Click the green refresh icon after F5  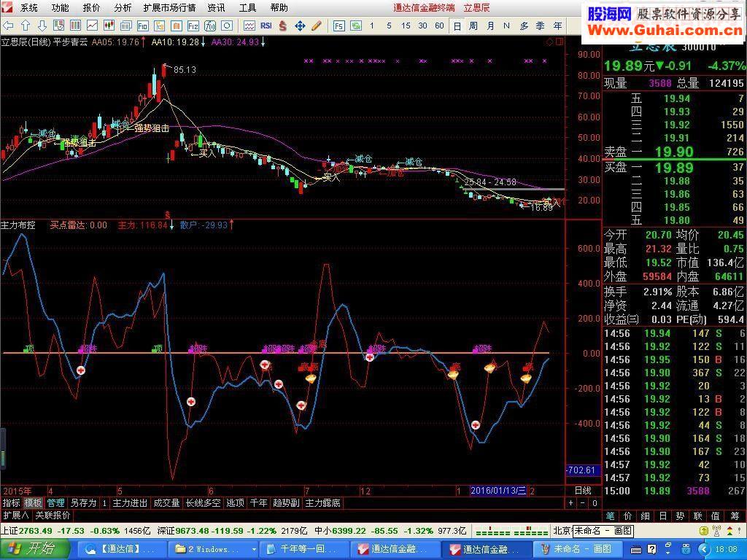[x=356, y=26]
